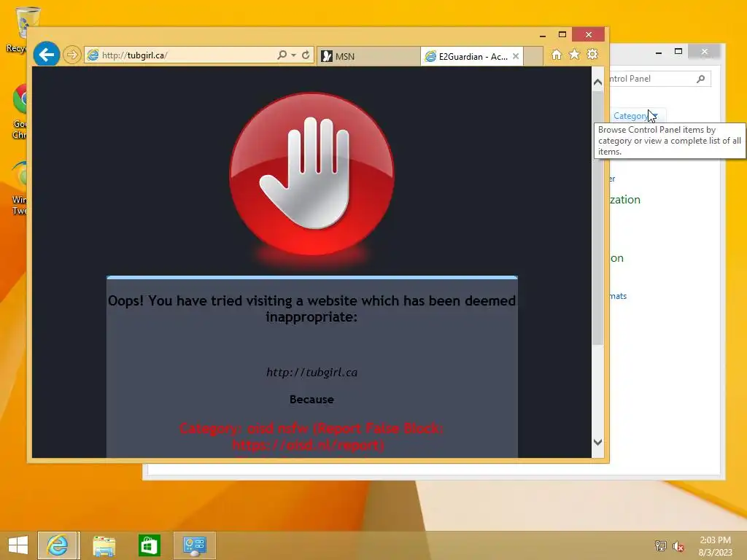Image resolution: width=747 pixels, height=560 pixels.
Task: Click the scroll up arrow of the browser scrollbar
Action: tap(598, 82)
